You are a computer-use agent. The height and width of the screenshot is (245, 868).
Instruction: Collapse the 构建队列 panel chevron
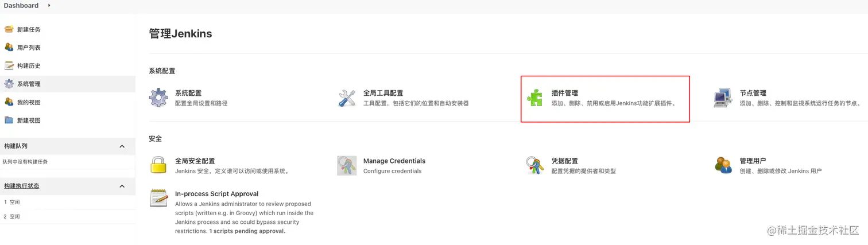[x=122, y=146]
